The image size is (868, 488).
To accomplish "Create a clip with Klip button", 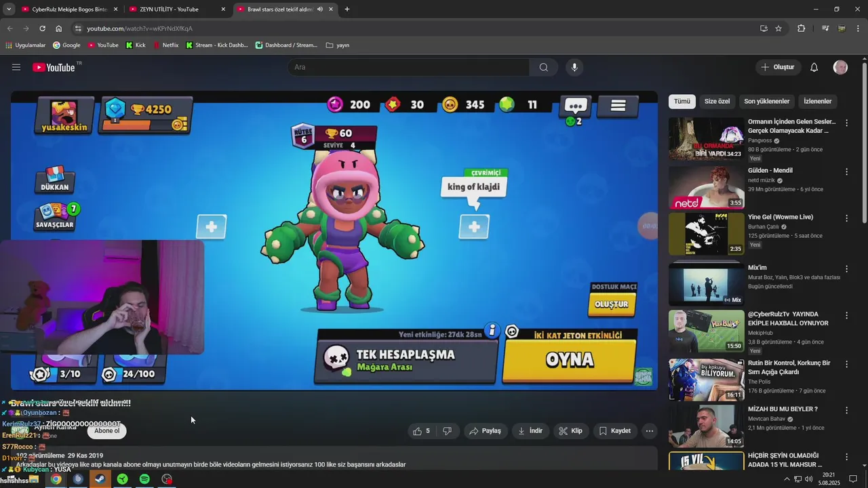I will [570, 431].
